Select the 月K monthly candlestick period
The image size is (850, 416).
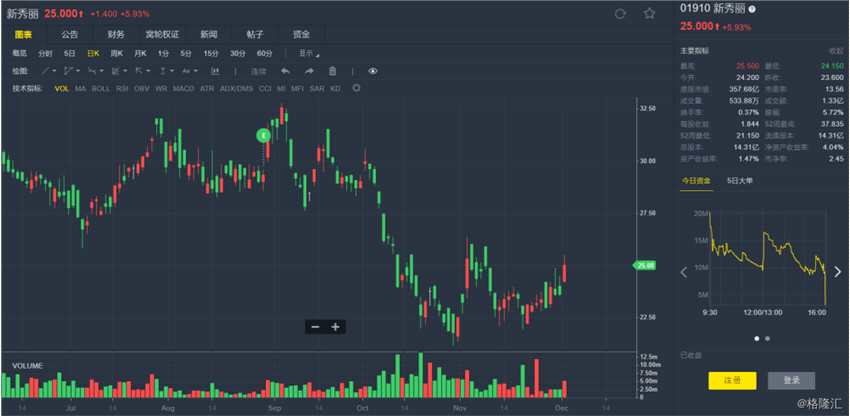[x=140, y=53]
